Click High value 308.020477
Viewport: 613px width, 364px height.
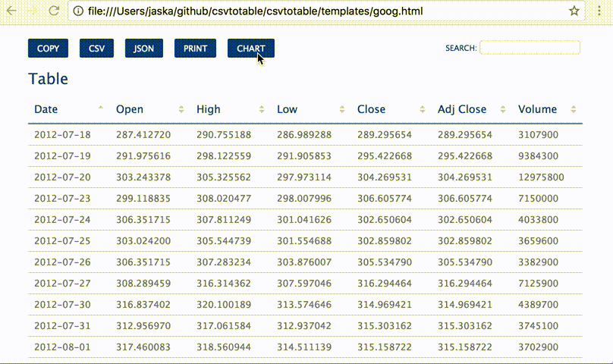224,198
